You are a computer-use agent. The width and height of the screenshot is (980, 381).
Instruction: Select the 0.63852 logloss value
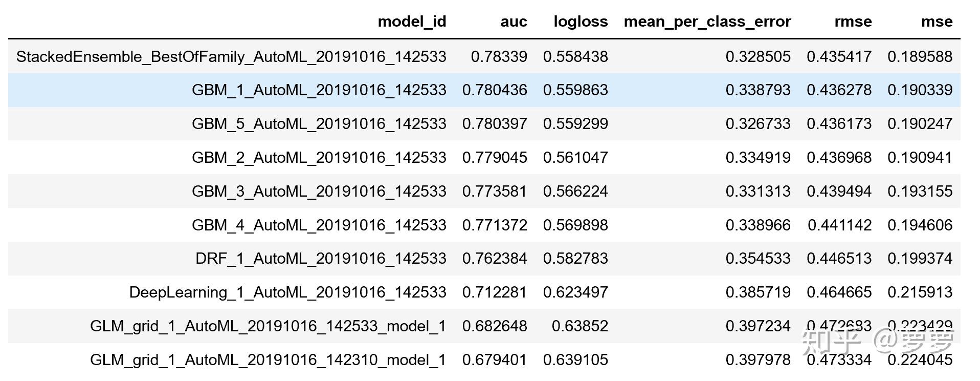coord(580,326)
